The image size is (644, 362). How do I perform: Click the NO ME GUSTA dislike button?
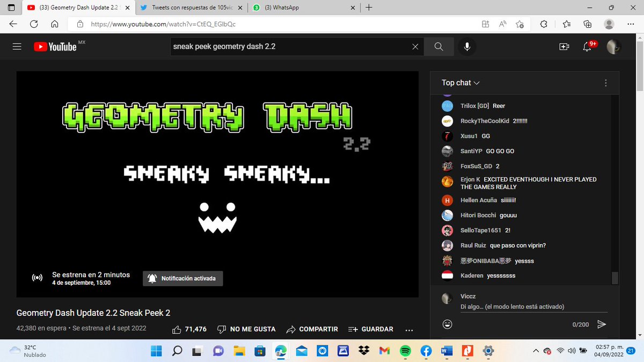(246, 329)
